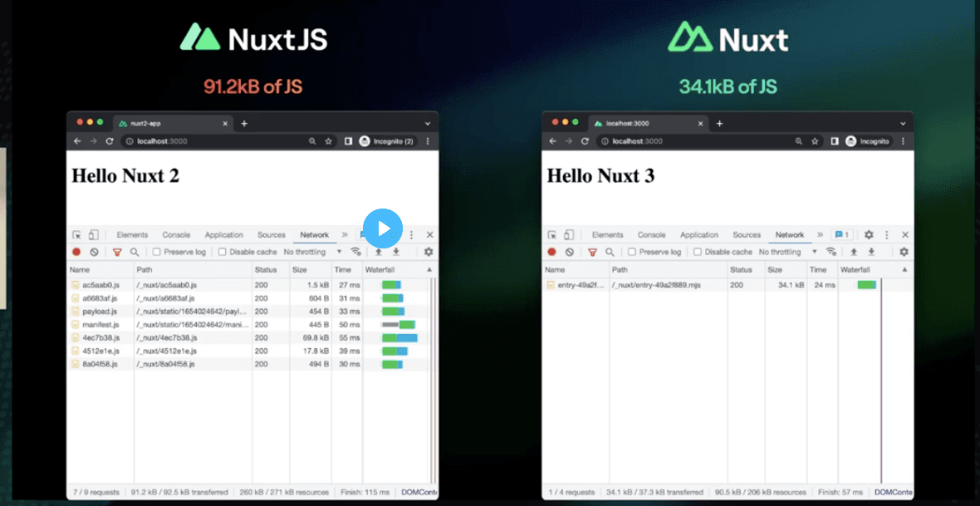Click record button in Nuxt 3 DevTools
This screenshot has width=980, height=506.
(x=552, y=252)
